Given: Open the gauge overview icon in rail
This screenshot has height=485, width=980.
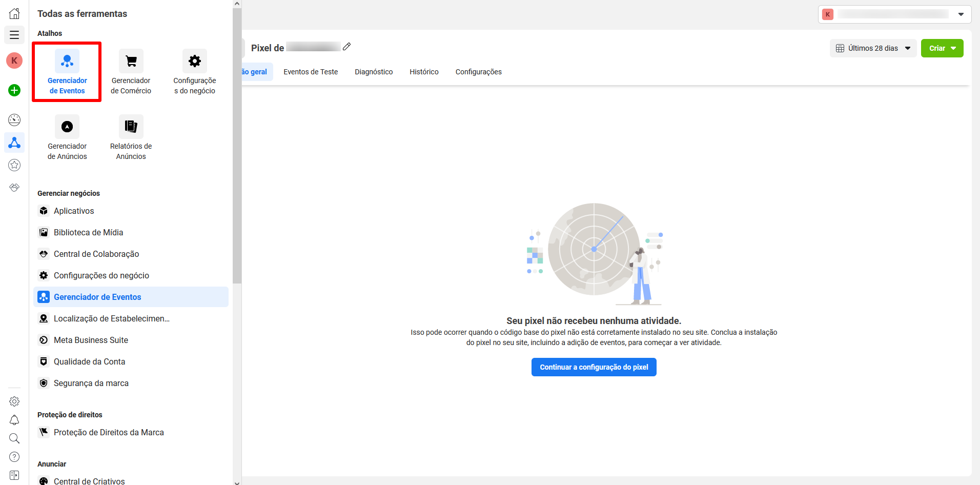Looking at the screenshot, I should [x=14, y=120].
